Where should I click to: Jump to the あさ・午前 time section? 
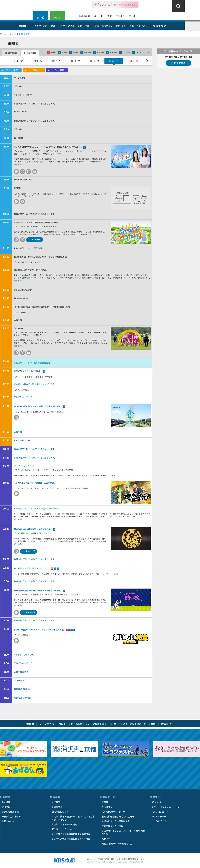(11, 70)
